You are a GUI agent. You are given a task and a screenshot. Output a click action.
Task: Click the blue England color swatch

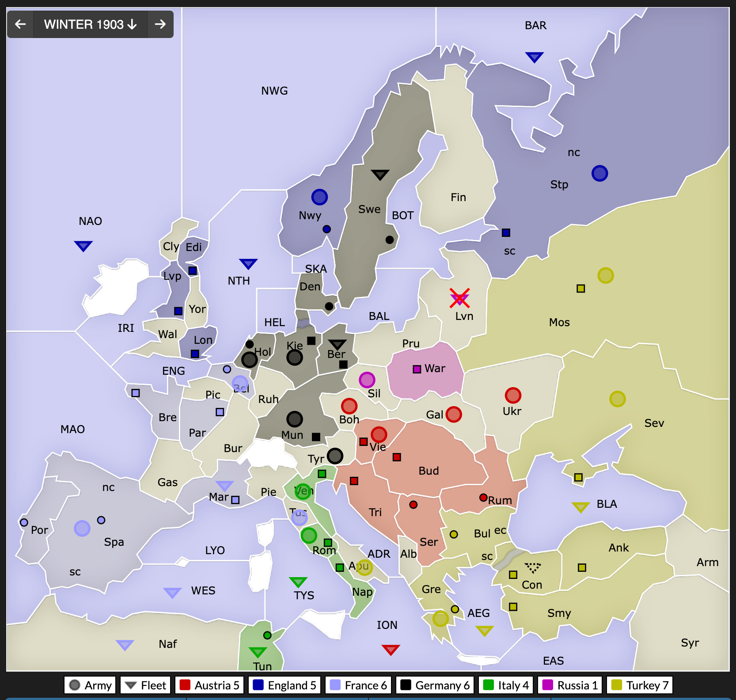tap(258, 685)
